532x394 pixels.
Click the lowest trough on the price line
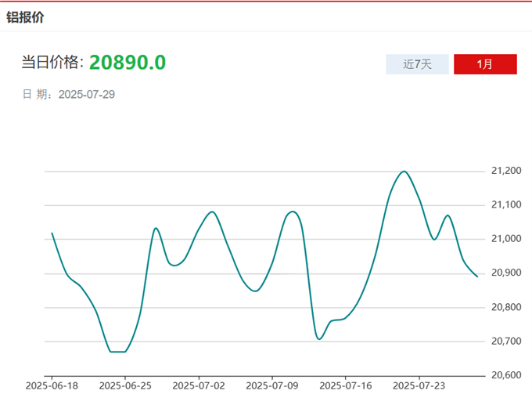(x=117, y=352)
